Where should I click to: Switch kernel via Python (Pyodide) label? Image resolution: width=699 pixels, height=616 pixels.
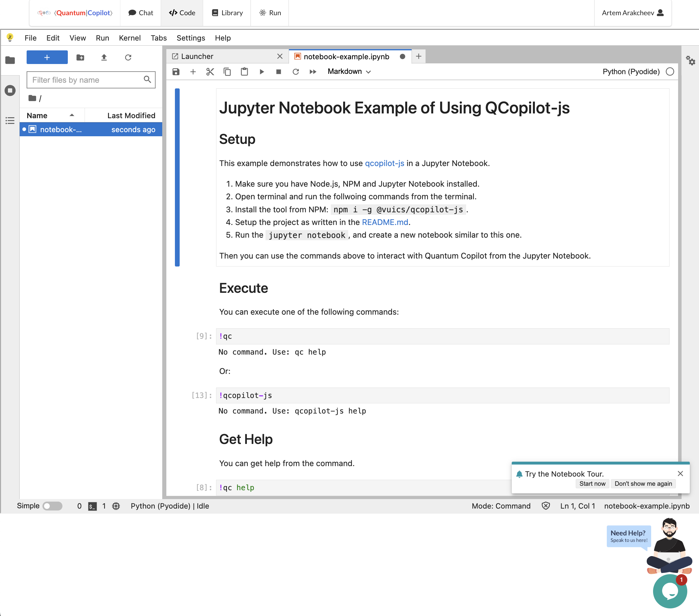pyautogui.click(x=631, y=72)
